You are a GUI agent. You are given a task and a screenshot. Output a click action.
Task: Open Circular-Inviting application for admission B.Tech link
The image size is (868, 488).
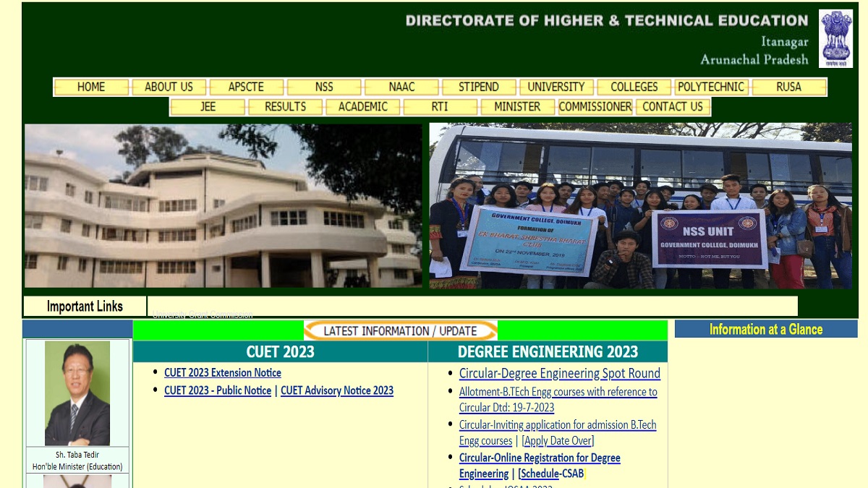(x=558, y=432)
